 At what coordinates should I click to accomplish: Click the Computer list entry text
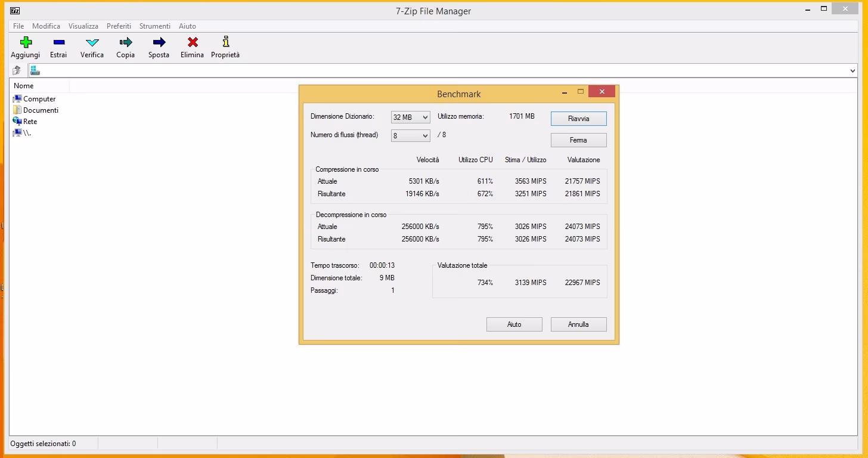pyautogui.click(x=39, y=99)
